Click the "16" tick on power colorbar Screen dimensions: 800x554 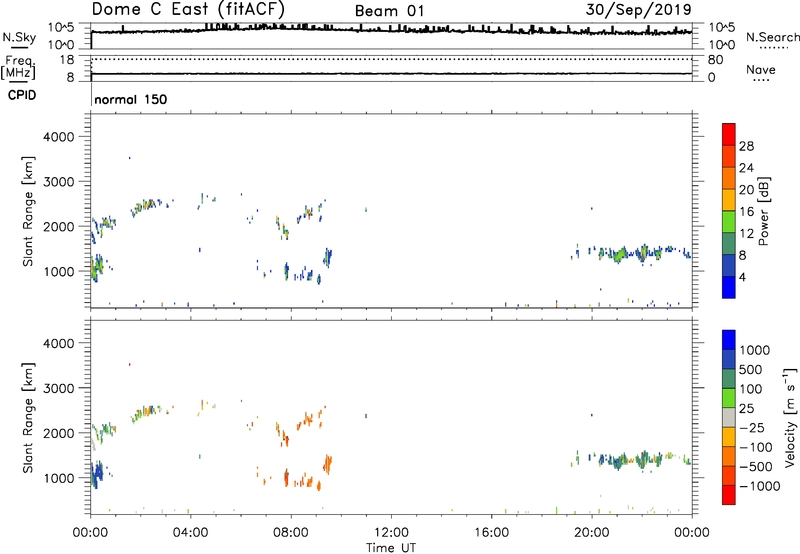tap(746, 212)
